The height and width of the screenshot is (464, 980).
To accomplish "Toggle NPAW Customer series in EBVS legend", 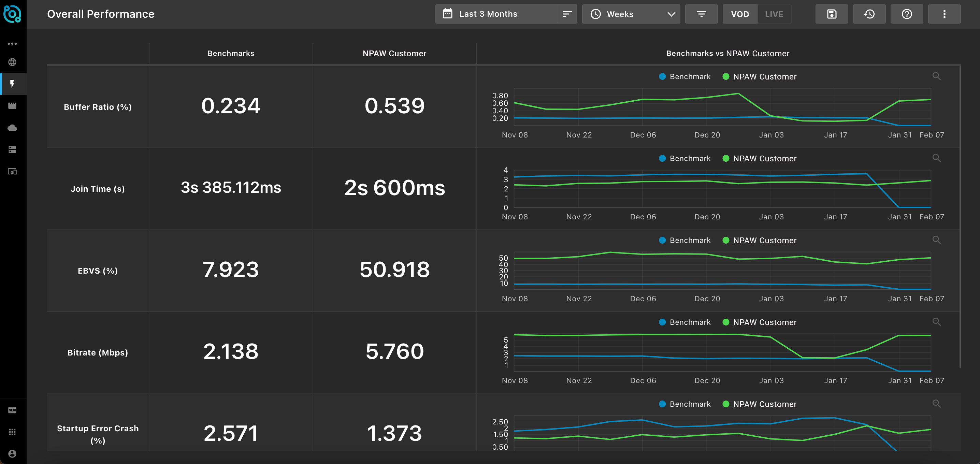I will [759, 241].
